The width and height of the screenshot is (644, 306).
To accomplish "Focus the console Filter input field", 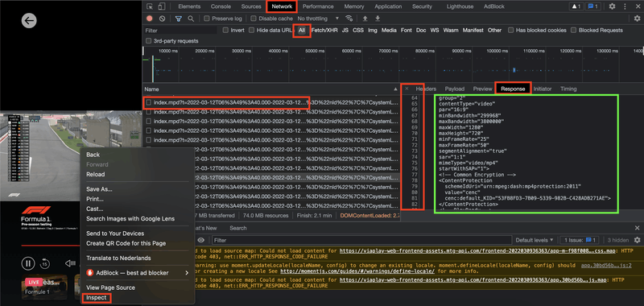I will point(361,240).
